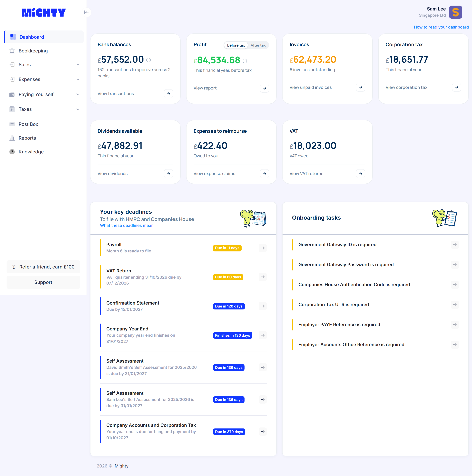
Task: Open the VAT Return deadline arrow
Action: pyautogui.click(x=263, y=277)
